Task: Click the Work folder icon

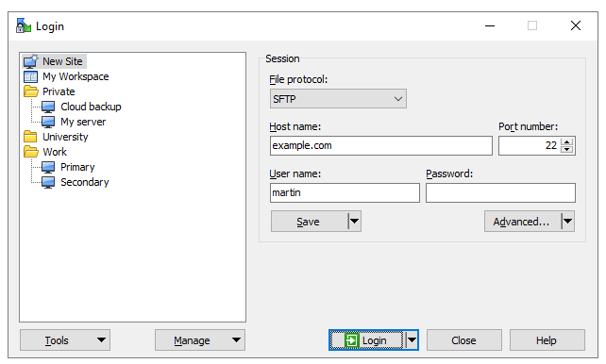Action: tap(31, 152)
